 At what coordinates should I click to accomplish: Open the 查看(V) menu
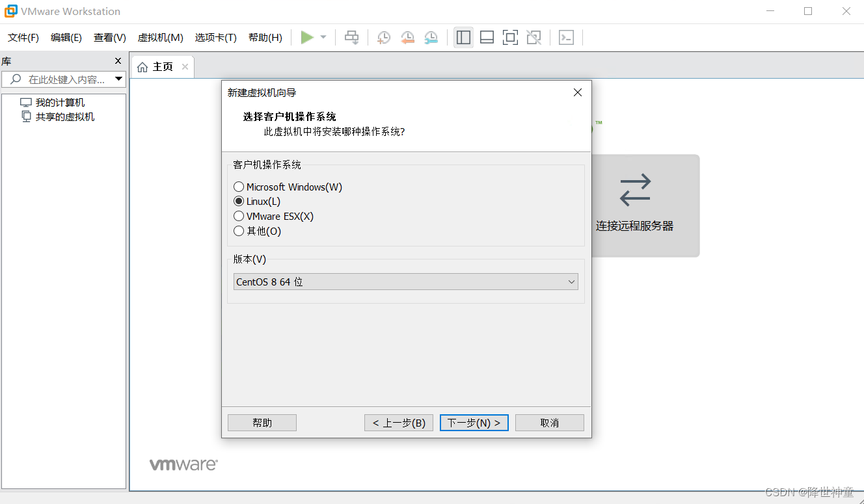coord(110,38)
